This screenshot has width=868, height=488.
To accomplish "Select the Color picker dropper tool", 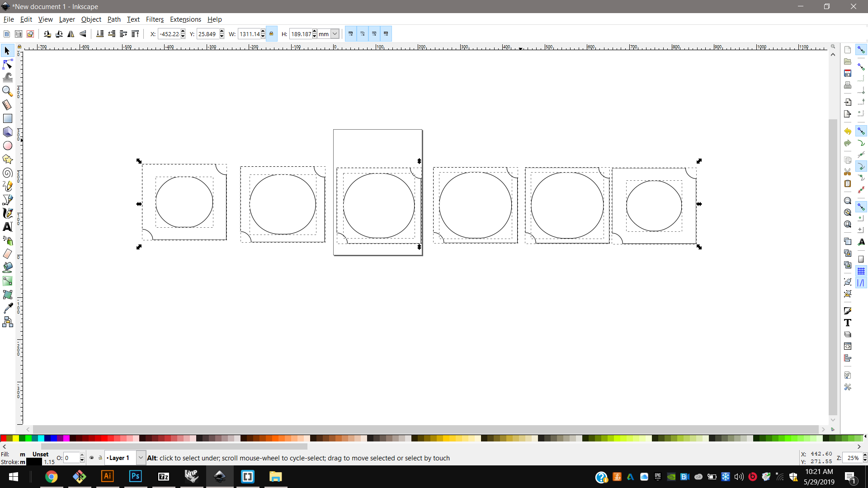I will point(7,308).
